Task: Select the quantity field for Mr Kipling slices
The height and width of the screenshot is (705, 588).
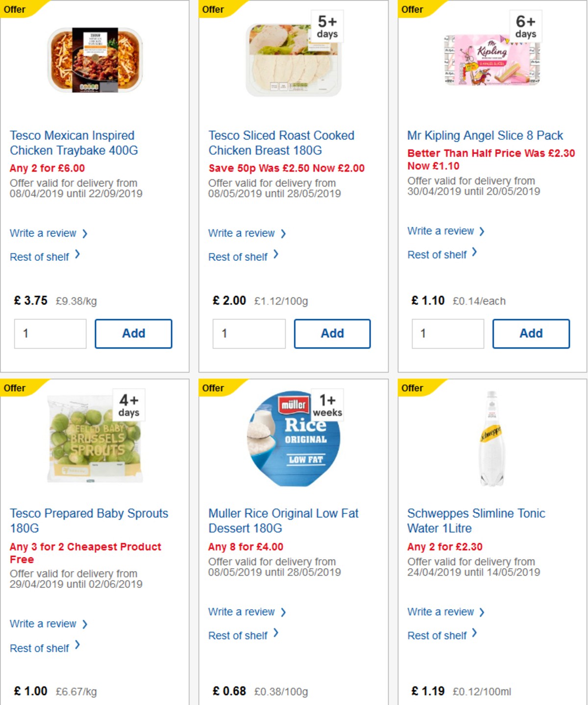Action: click(x=447, y=333)
